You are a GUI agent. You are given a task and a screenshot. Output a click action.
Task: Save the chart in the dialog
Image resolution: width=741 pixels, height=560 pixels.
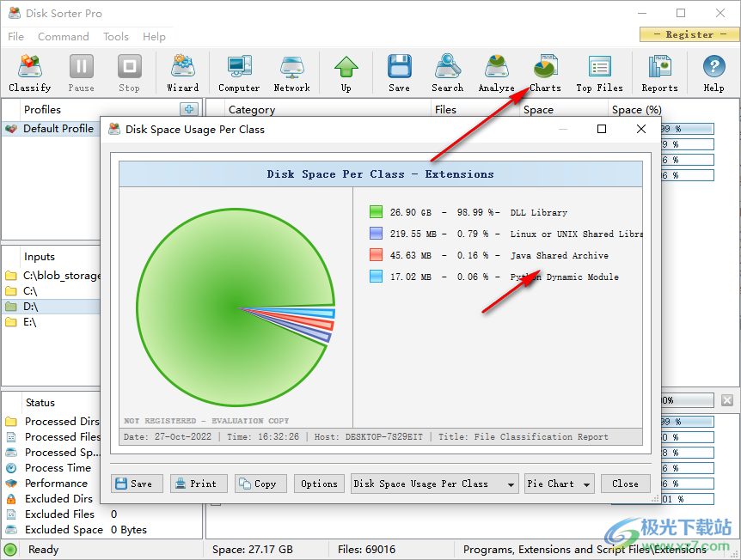[137, 484]
